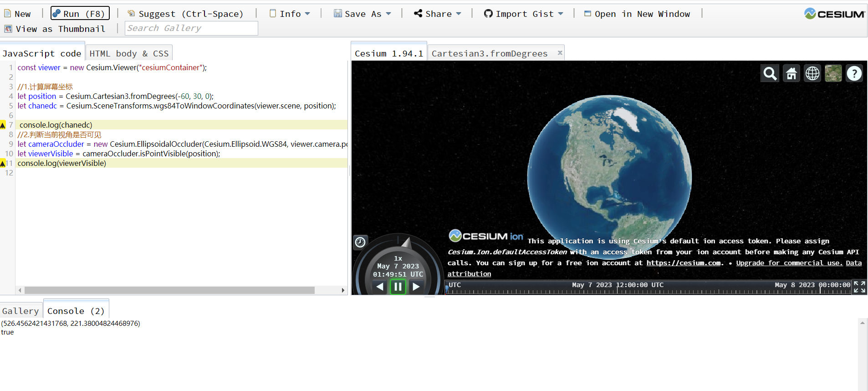868x391 pixels.
Task: Expand the Save As dropdown
Action: point(363,14)
